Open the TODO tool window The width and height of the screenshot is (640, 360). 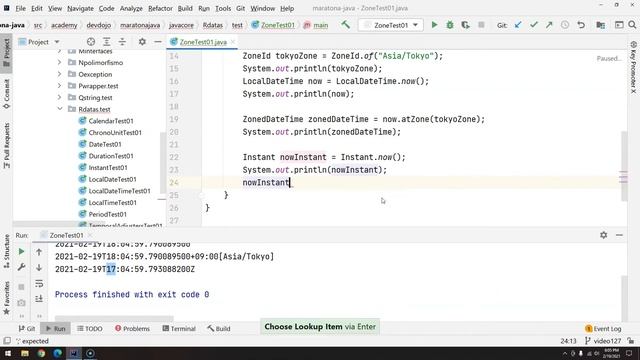90,328
